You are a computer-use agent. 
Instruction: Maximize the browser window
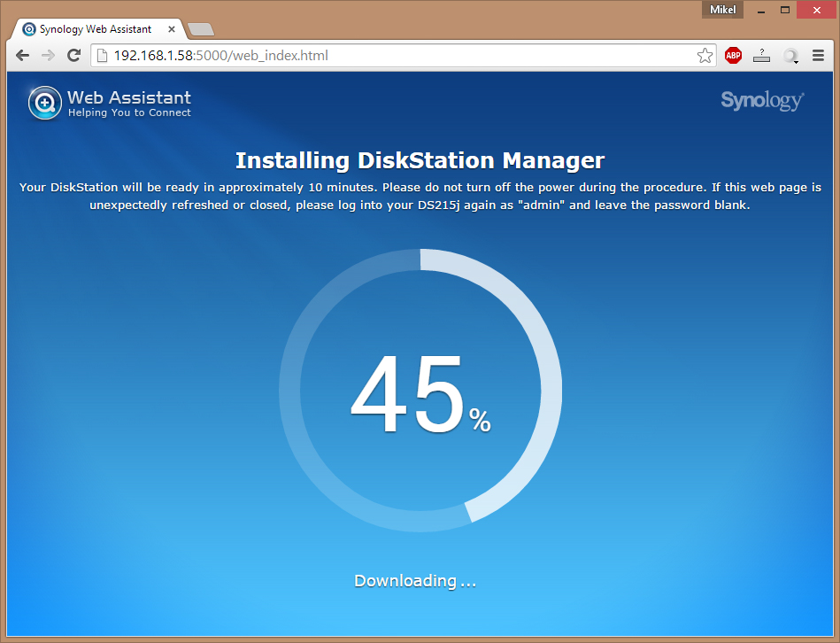click(x=785, y=10)
